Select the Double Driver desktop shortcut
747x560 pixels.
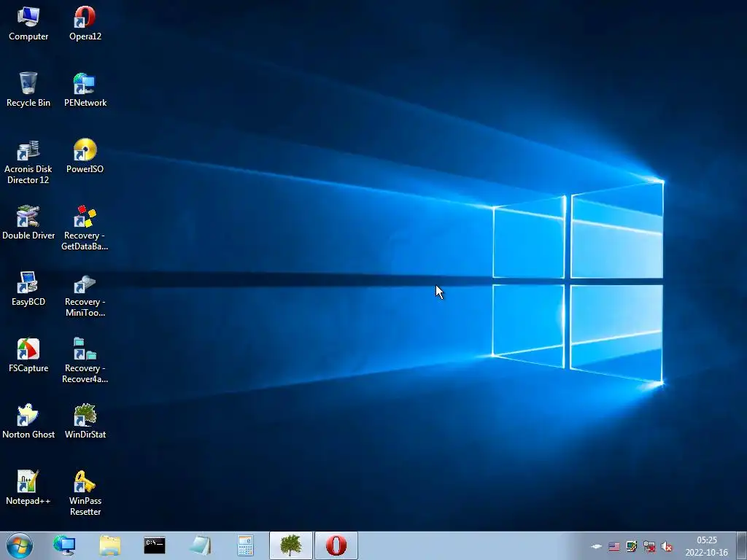(28, 222)
